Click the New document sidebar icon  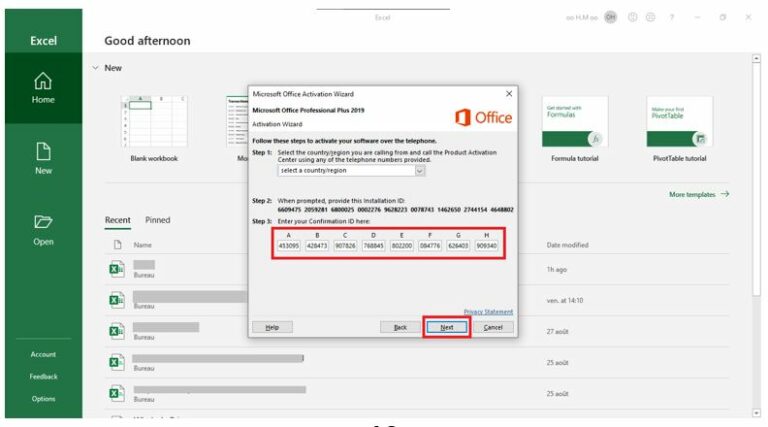click(x=43, y=156)
